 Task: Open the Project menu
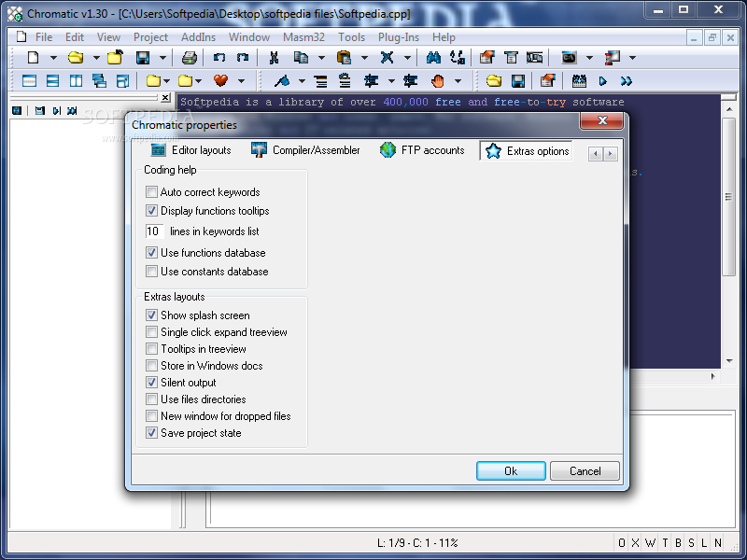click(150, 37)
